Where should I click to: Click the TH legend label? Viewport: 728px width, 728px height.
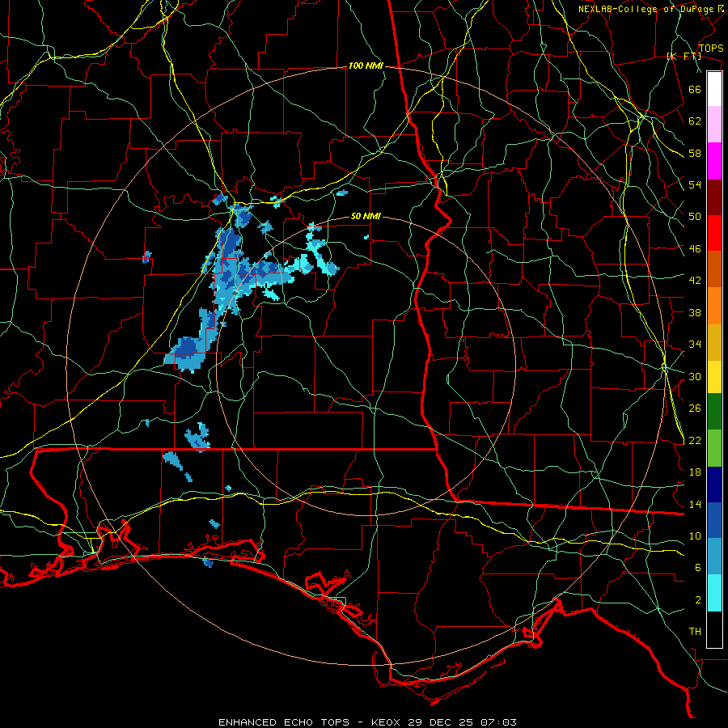695,632
